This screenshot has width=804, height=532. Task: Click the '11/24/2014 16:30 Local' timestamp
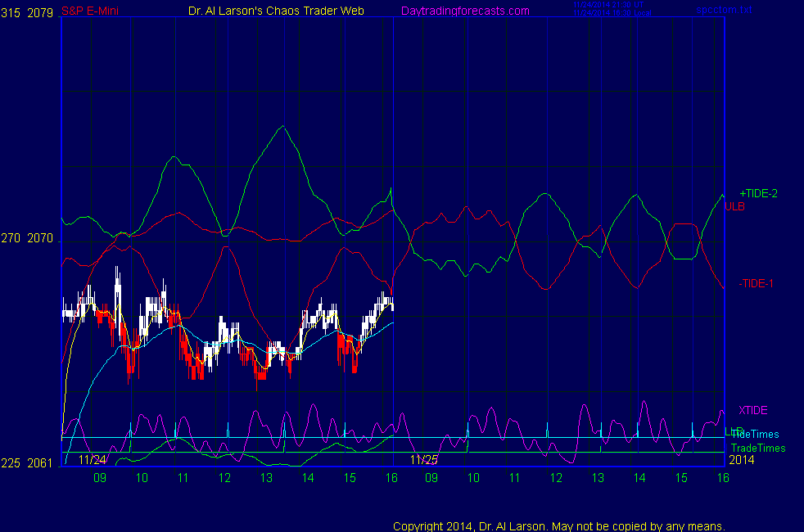pos(612,13)
